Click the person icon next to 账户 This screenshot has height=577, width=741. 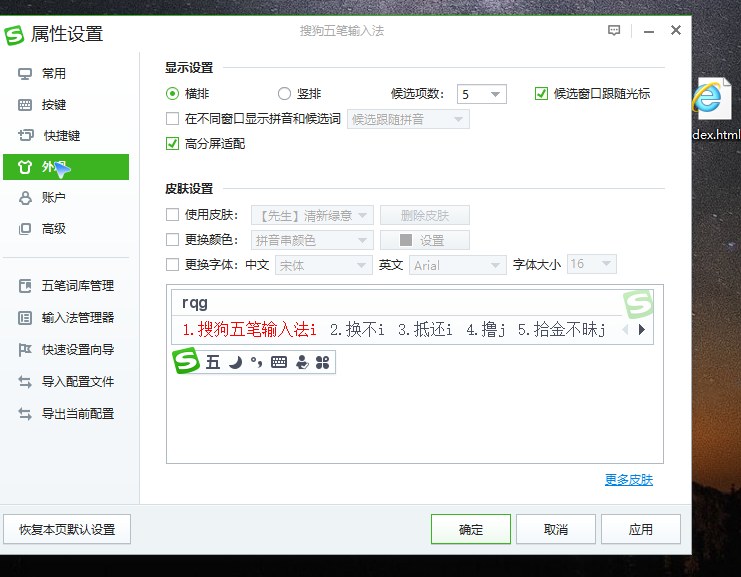[25, 198]
